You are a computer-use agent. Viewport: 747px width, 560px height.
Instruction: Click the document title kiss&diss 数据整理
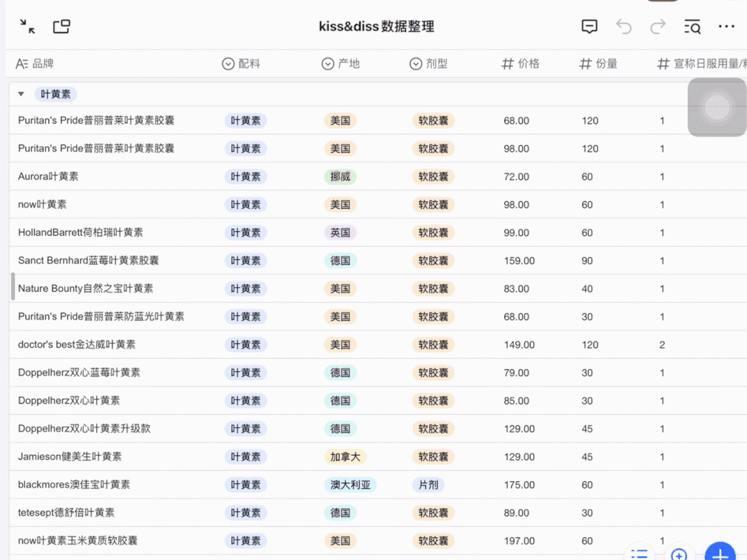point(376,26)
